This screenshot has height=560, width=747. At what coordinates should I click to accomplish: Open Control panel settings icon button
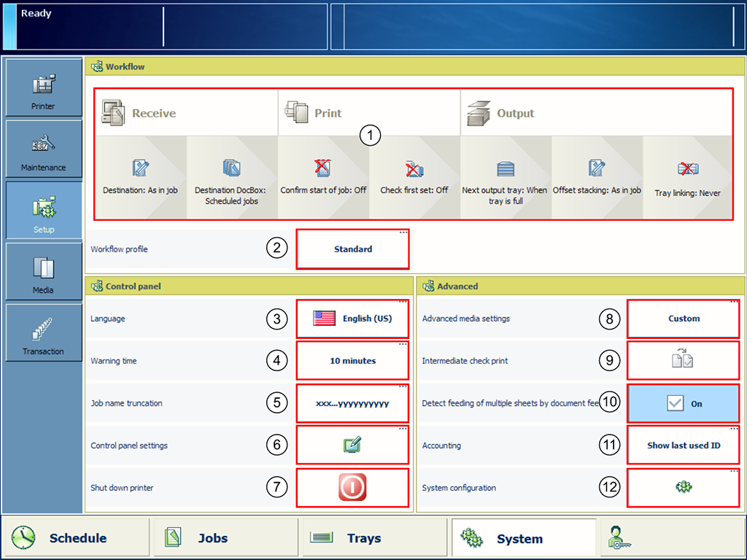(x=352, y=446)
